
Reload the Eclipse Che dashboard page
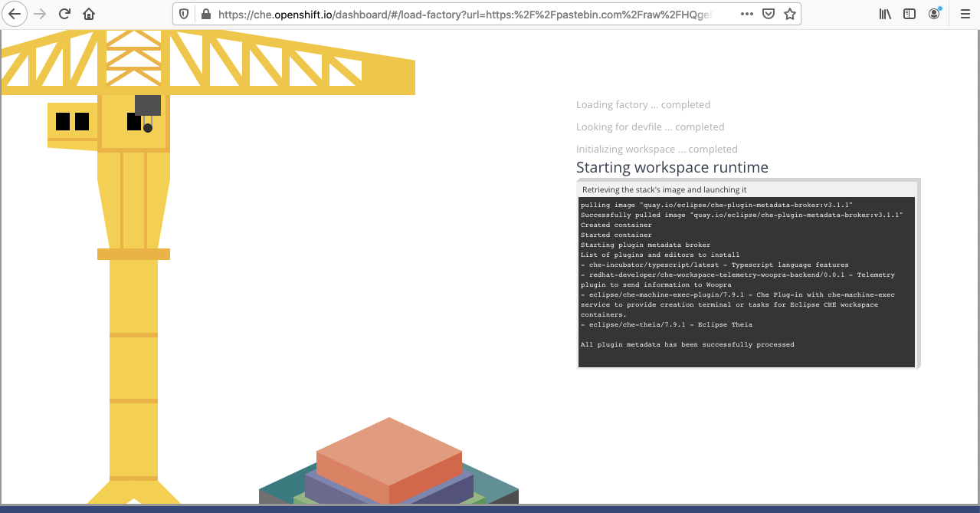tap(63, 13)
